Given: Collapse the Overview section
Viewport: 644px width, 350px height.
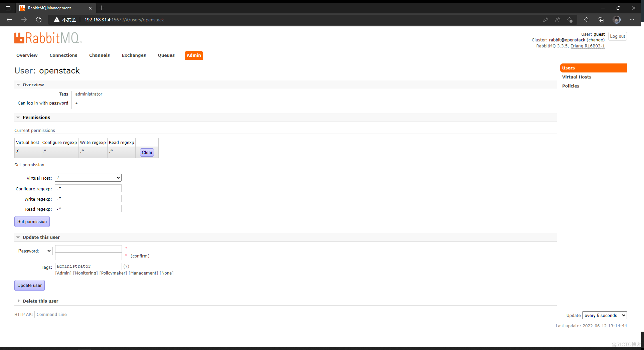Looking at the screenshot, I should (x=33, y=84).
